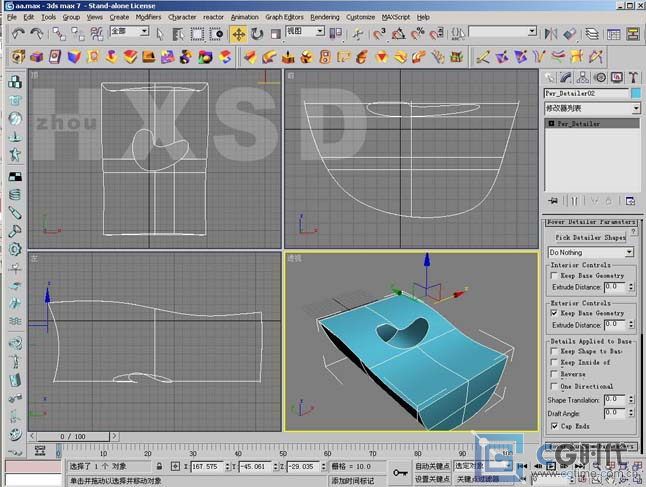Open the File menu

[x=12, y=17]
